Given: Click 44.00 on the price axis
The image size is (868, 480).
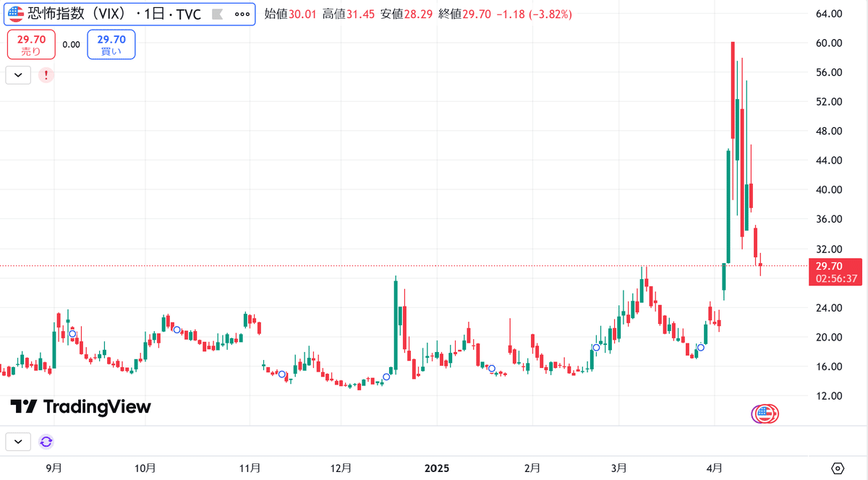Looking at the screenshot, I should coord(827,160).
